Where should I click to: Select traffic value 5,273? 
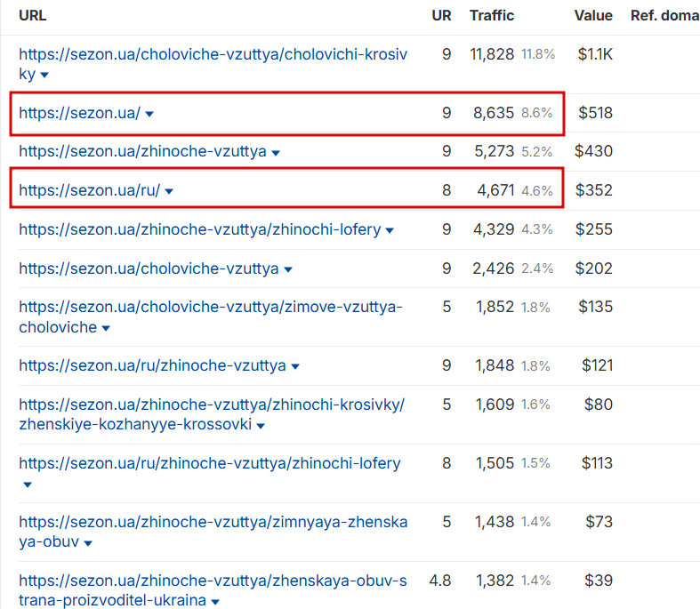click(495, 151)
